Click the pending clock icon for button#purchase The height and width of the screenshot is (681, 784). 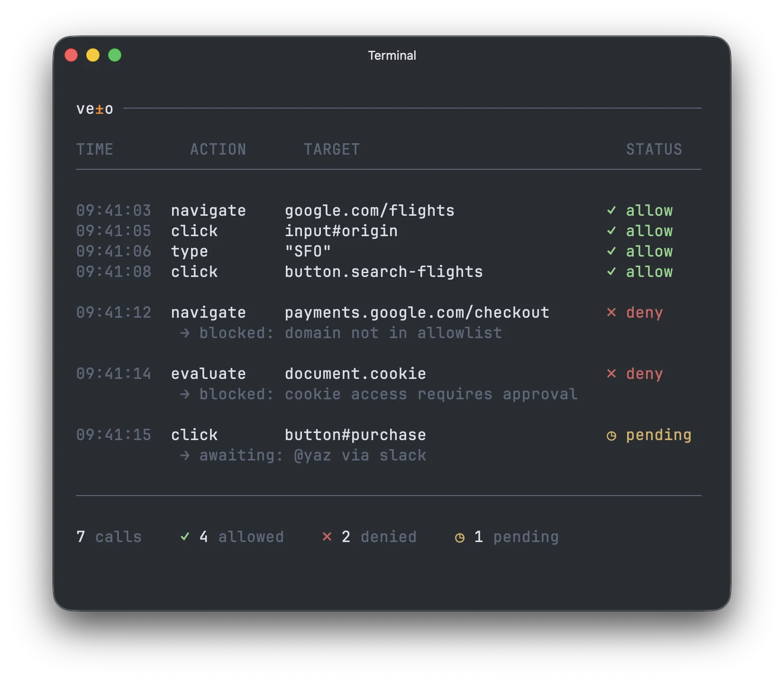[x=611, y=435]
